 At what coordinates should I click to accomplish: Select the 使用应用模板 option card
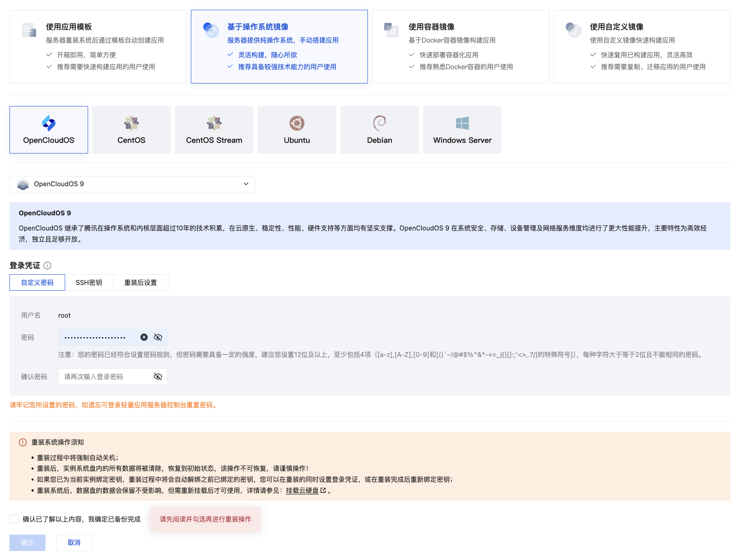[98, 47]
